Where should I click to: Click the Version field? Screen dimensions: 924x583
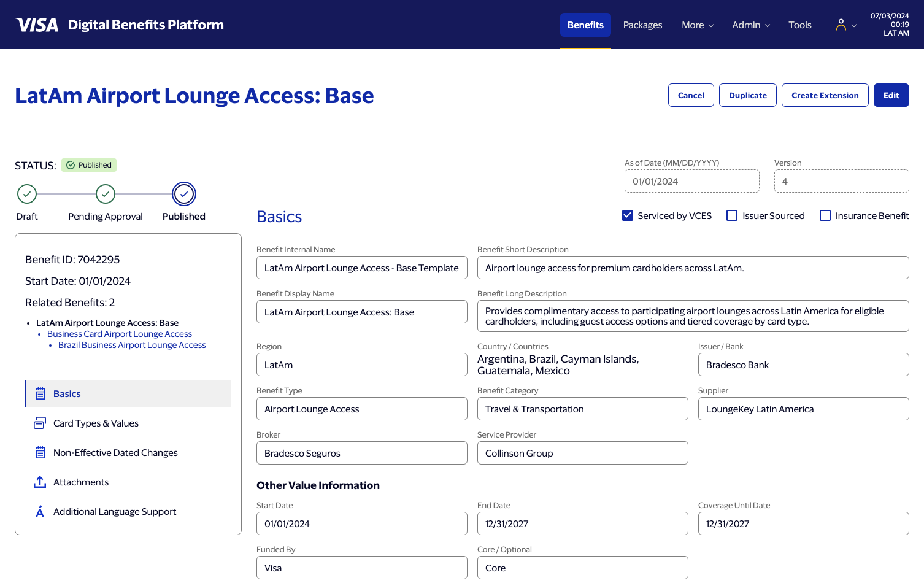(x=842, y=181)
